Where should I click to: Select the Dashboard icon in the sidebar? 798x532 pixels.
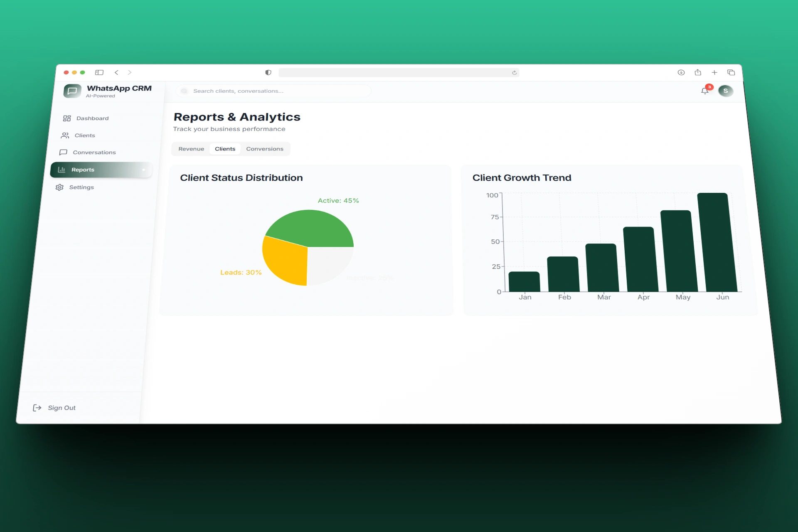click(66, 118)
